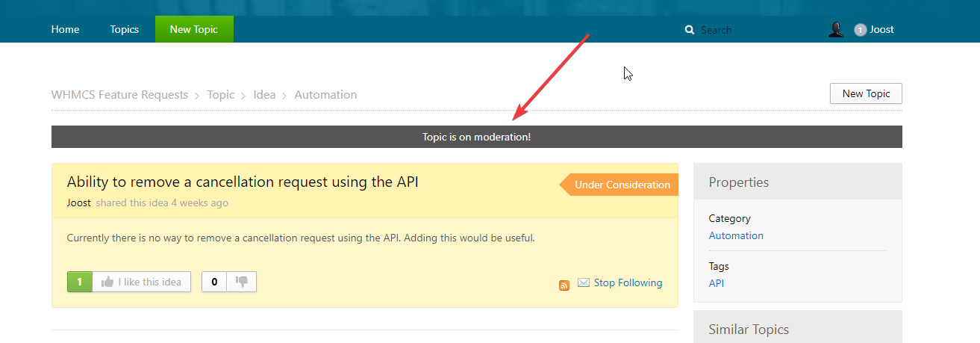Go to Topics in navigation bar
Image resolution: width=980 pixels, height=343 pixels.
pyautogui.click(x=125, y=29)
